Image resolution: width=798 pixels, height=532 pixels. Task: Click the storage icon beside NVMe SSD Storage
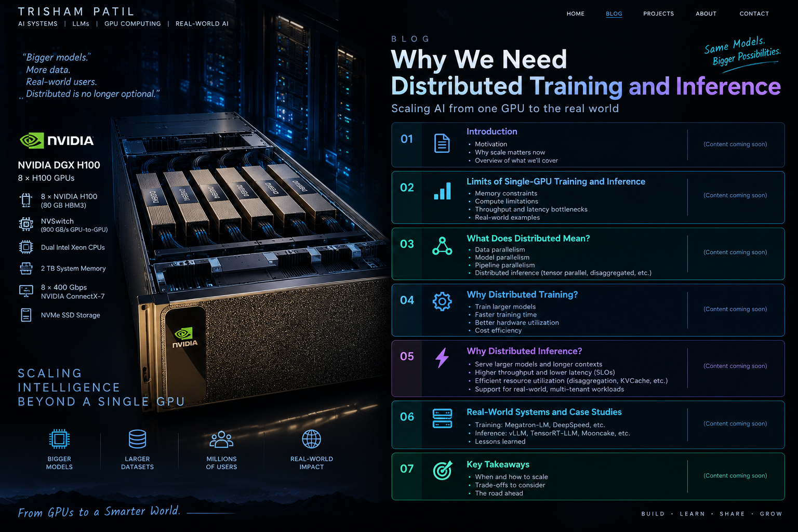(26, 315)
